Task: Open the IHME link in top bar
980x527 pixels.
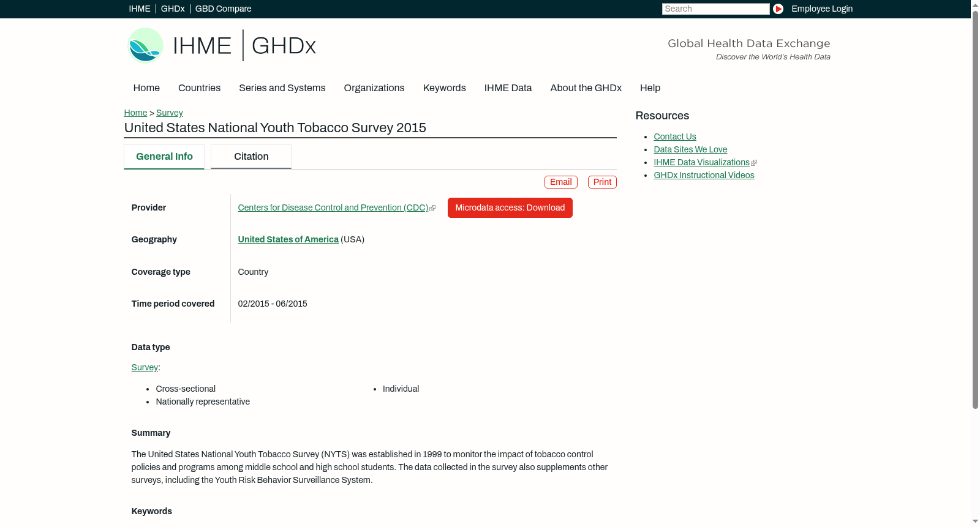Action: point(140,9)
